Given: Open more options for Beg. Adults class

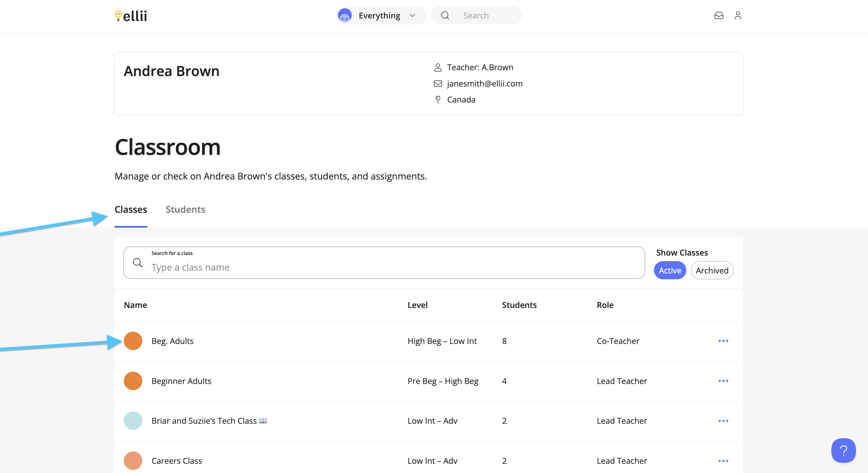Looking at the screenshot, I should click(723, 341).
